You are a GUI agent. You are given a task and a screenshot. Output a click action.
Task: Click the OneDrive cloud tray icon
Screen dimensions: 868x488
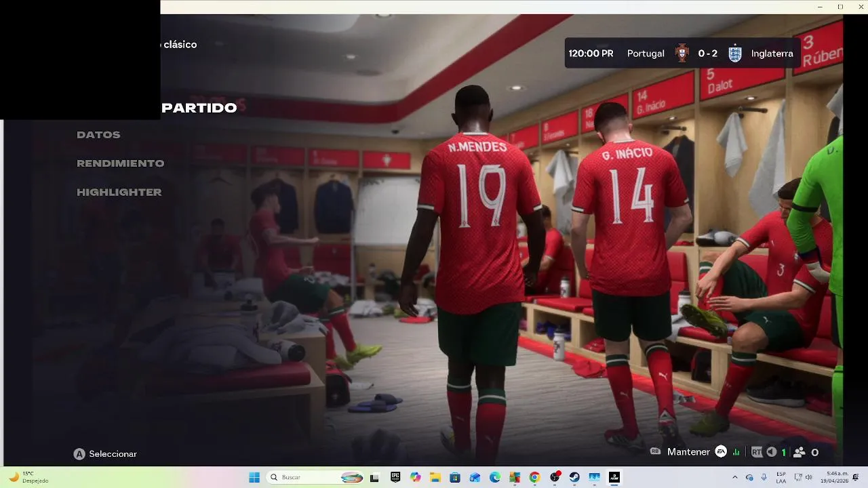[749, 477]
